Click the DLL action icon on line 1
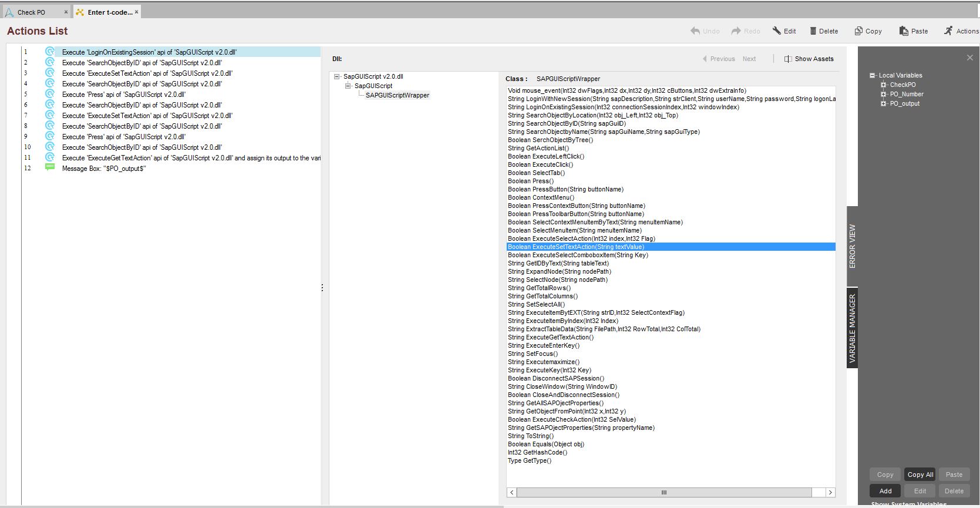 coord(50,52)
